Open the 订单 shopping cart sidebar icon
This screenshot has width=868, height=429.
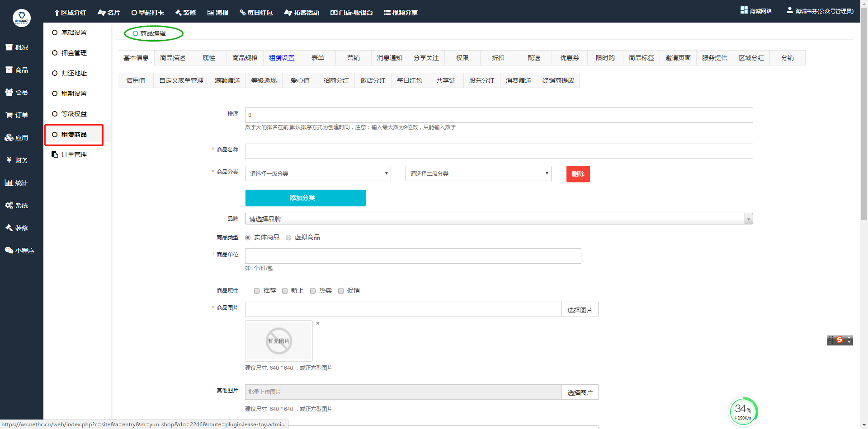9,115
